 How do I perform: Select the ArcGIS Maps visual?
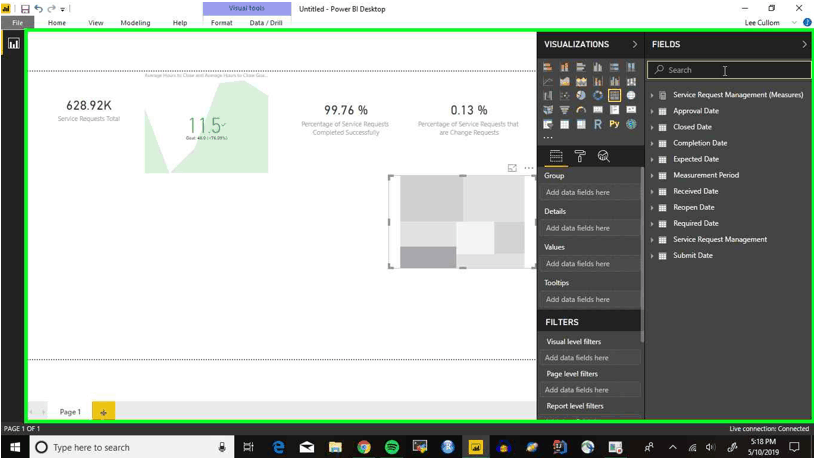631,124
